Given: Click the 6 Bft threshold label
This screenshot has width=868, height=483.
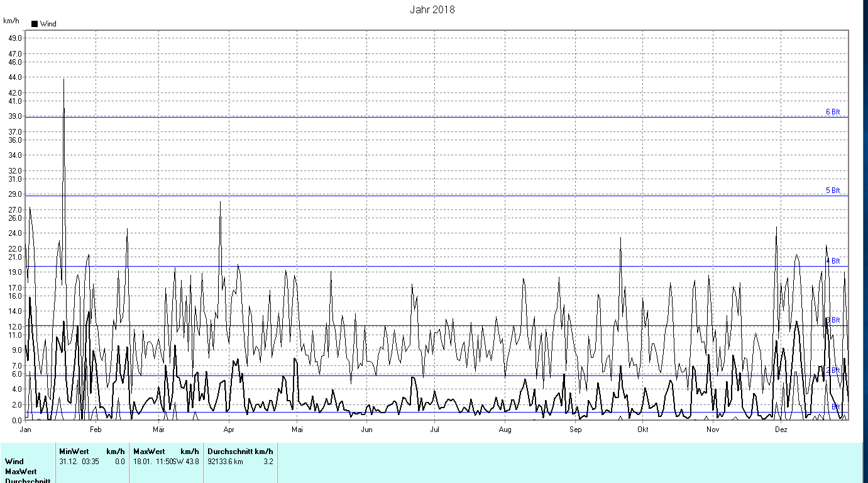Looking at the screenshot, I should tap(833, 112).
